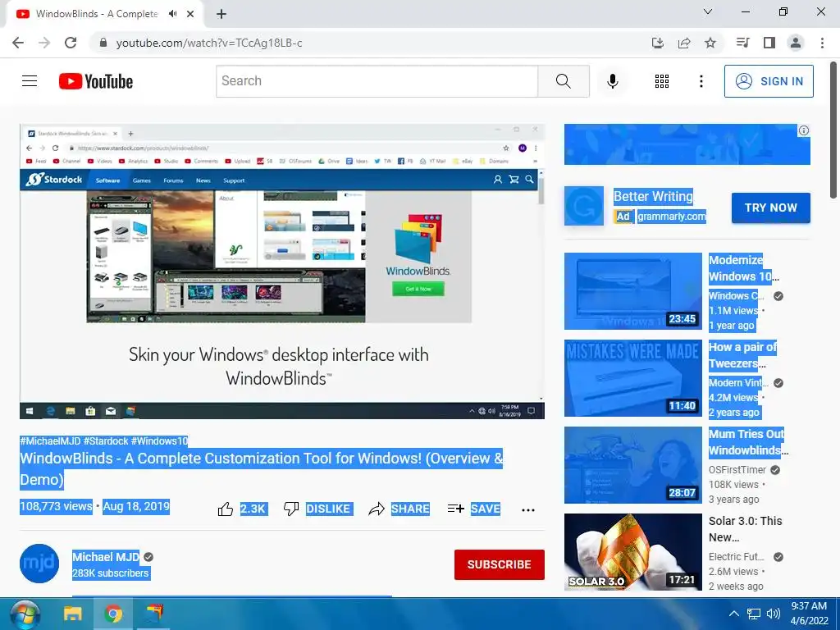The image size is (840, 630).
Task: Open Windows Start orb
Action: pyautogui.click(x=25, y=614)
